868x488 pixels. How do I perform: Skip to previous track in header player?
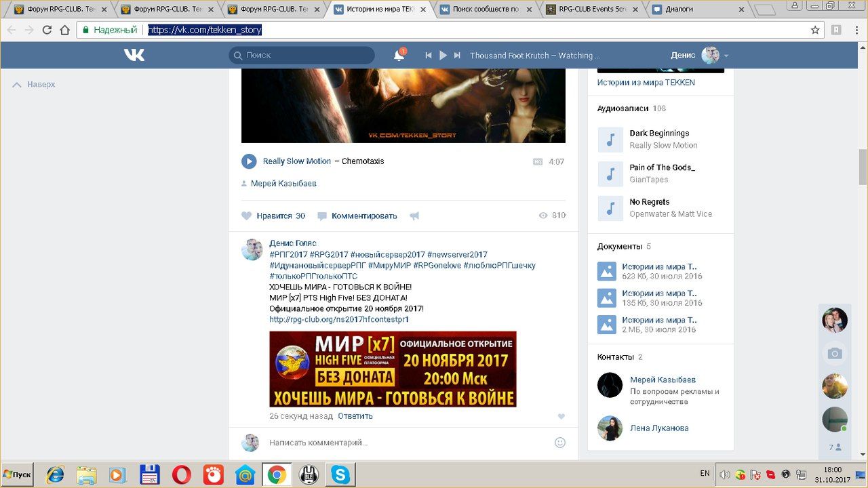click(429, 56)
